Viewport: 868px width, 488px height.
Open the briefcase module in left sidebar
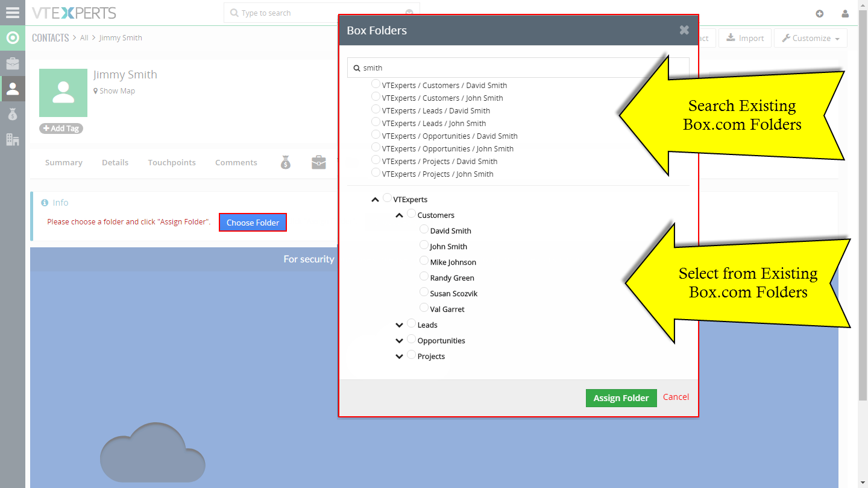(12, 63)
